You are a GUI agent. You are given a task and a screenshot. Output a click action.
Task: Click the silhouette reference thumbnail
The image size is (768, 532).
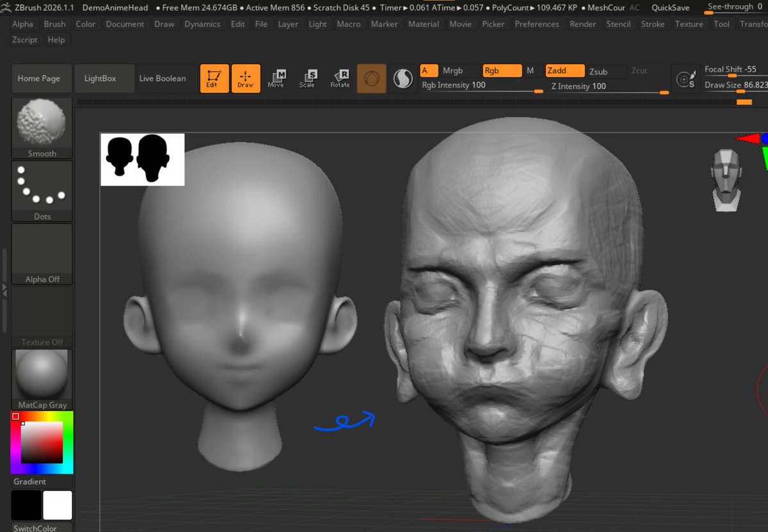(x=142, y=159)
